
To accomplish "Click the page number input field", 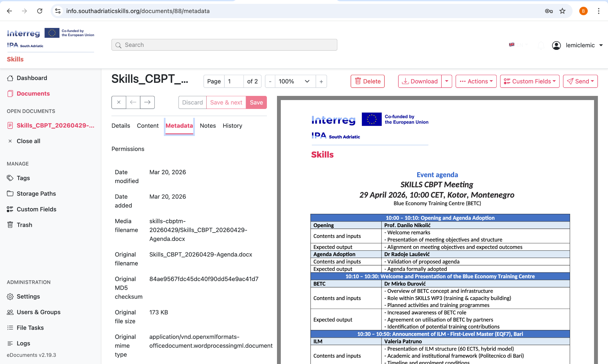I will click(234, 81).
